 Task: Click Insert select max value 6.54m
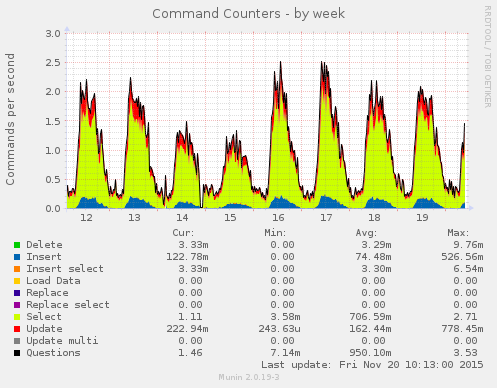(468, 269)
